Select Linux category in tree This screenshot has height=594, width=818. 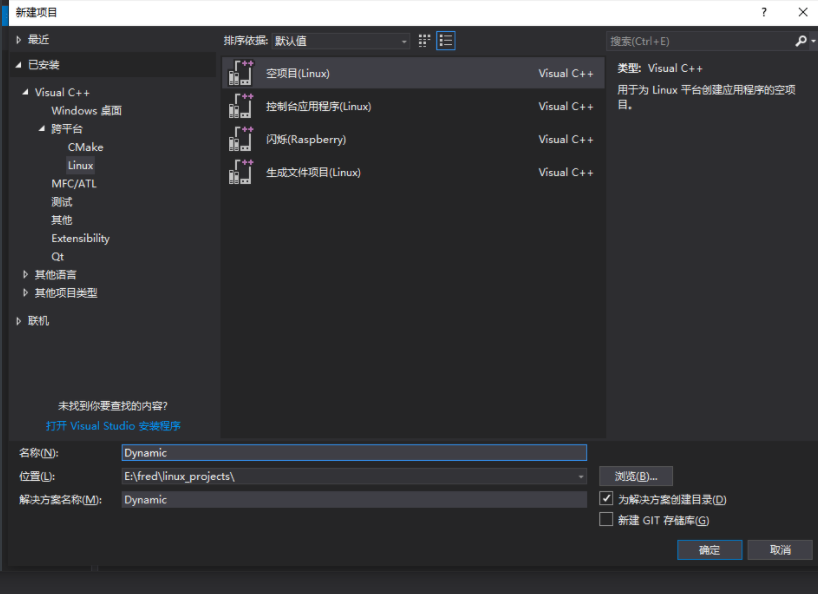click(80, 165)
